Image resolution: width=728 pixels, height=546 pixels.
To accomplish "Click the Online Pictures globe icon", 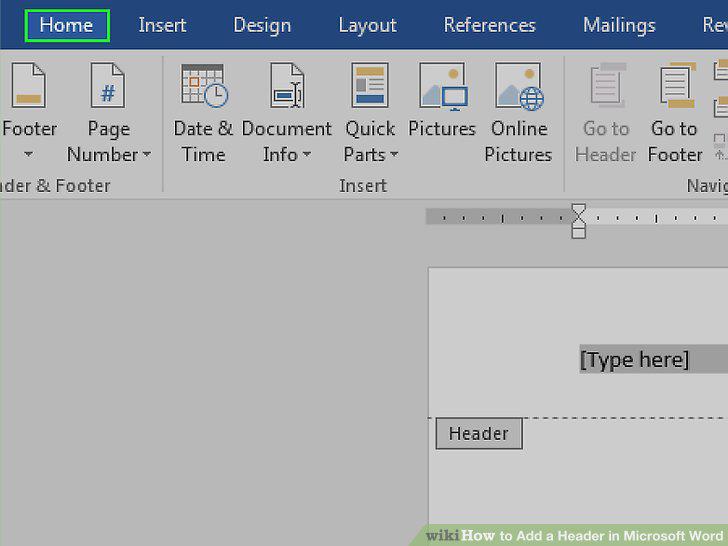I will point(520,86).
